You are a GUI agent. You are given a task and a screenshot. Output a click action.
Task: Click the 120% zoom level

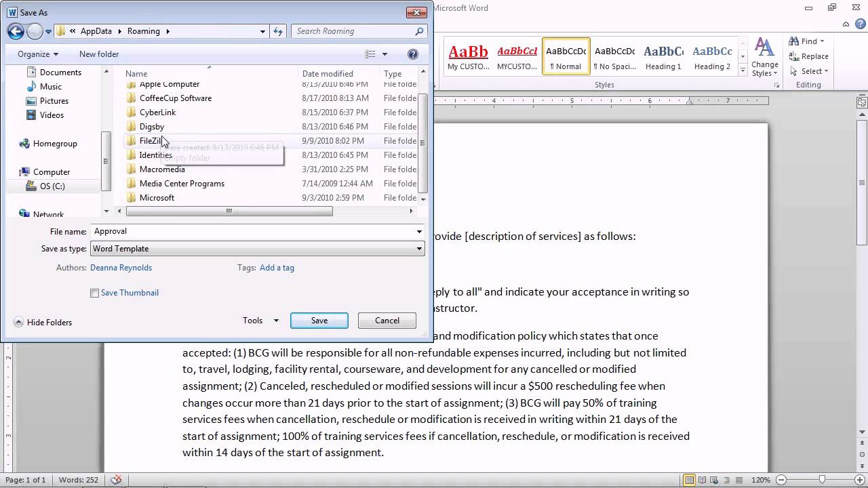pyautogui.click(x=761, y=480)
